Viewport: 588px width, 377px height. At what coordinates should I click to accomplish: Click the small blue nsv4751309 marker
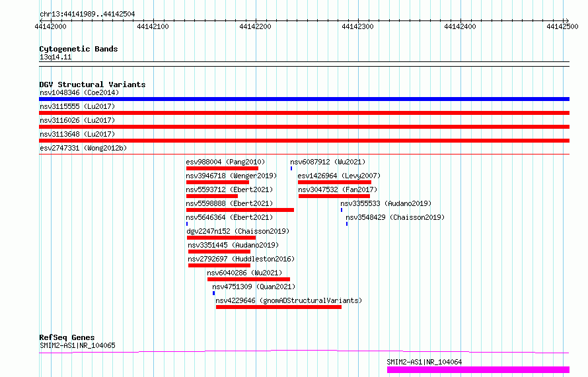coord(214,293)
